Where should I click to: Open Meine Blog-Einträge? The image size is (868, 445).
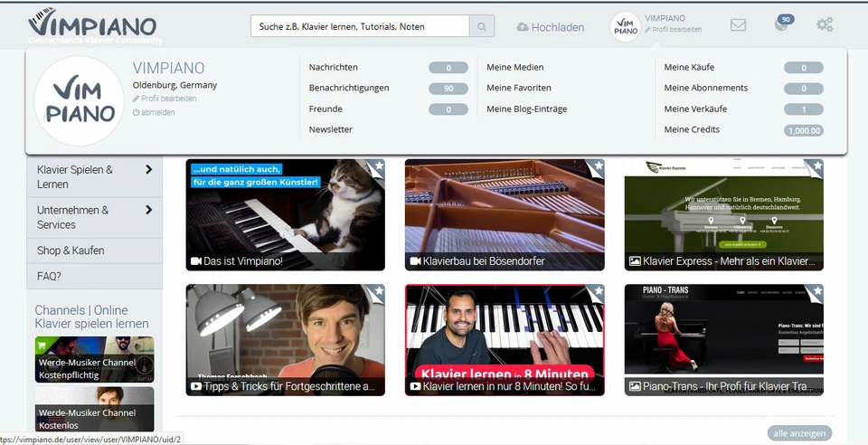click(526, 109)
